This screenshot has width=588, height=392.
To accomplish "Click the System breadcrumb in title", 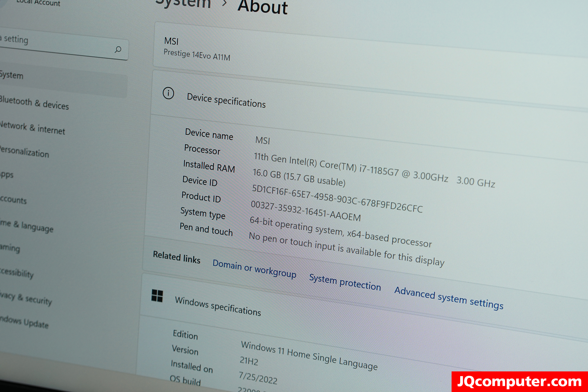I will click(x=184, y=4).
